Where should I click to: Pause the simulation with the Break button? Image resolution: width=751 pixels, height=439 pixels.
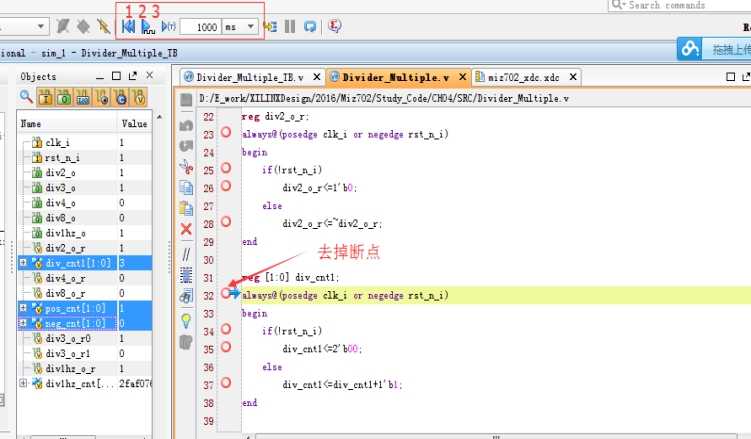290,27
